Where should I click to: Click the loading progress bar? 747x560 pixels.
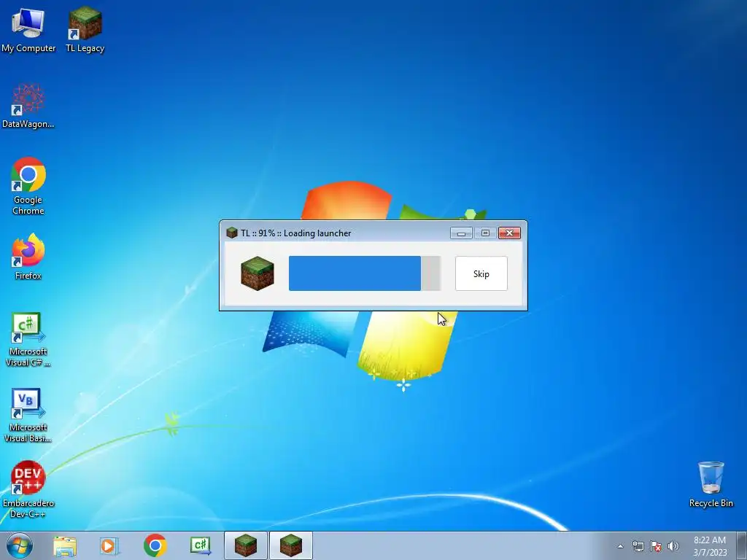click(365, 273)
